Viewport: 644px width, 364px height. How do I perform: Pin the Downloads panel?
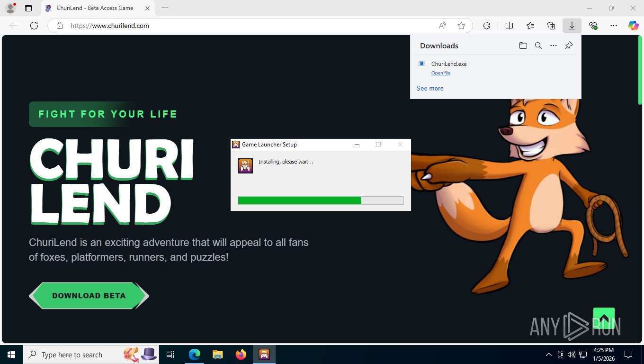(569, 45)
